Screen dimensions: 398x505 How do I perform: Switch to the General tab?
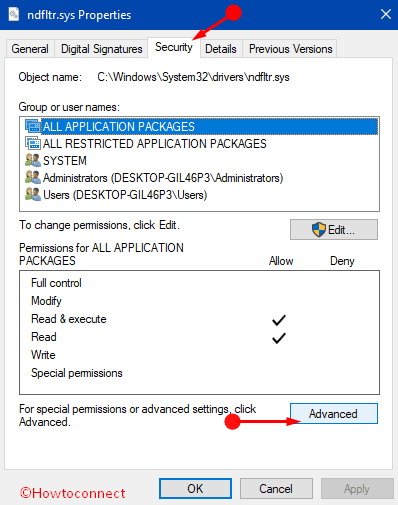30,49
